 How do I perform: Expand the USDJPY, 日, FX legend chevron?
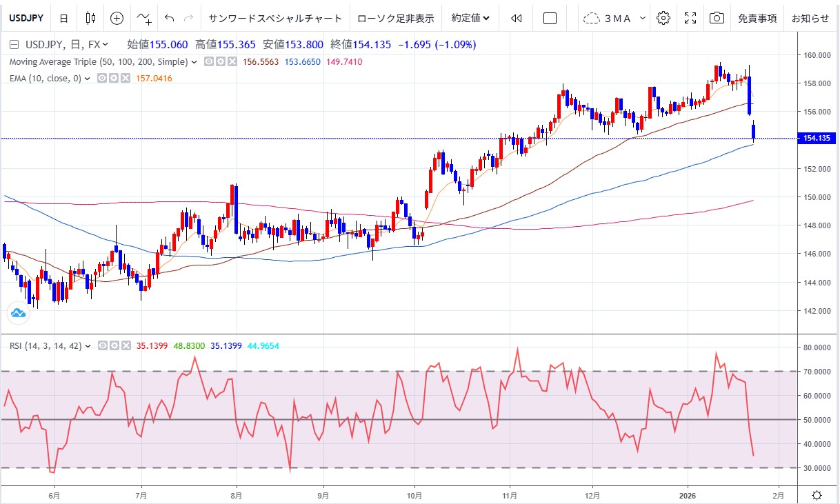(105, 45)
